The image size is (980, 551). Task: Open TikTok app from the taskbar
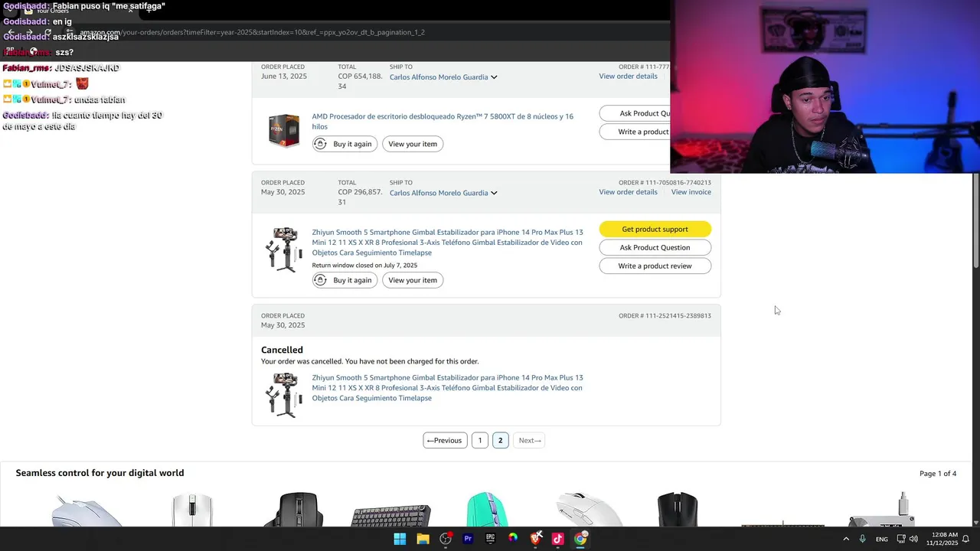(557, 539)
